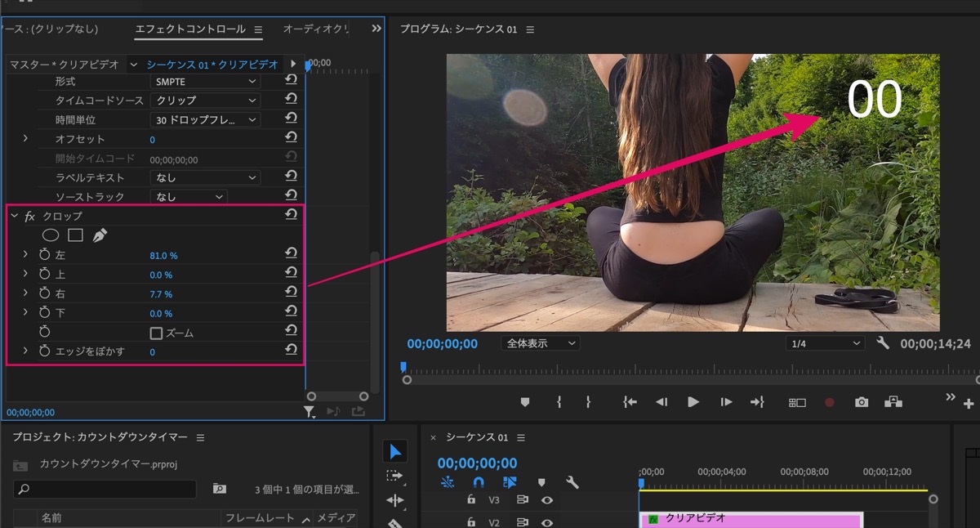Open the Effect Controls panel menu
Screen dimensions: 980x528
258,29
